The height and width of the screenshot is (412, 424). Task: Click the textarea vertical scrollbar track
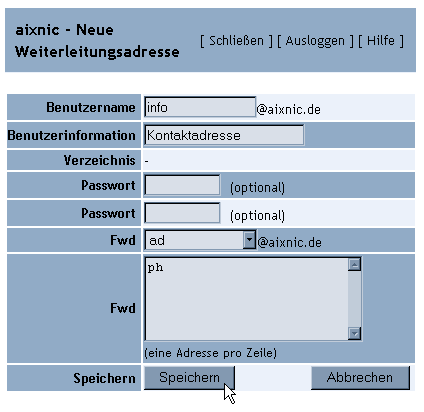354,299
